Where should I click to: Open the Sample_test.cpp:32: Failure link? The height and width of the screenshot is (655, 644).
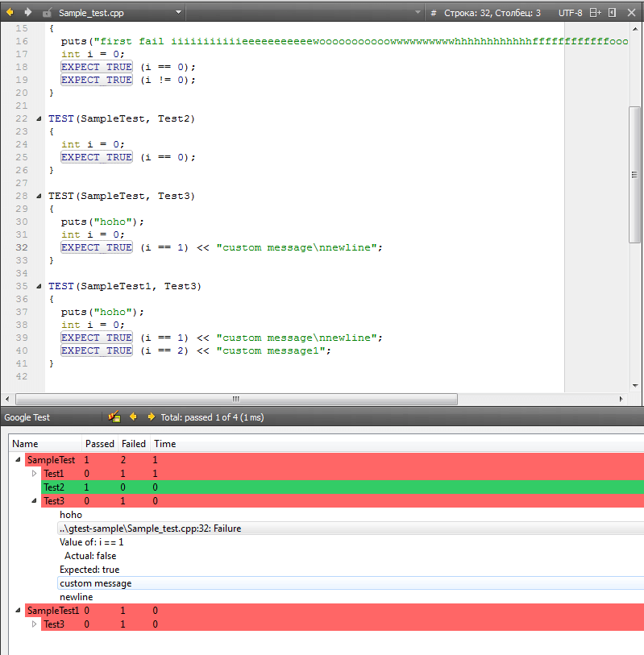tap(150, 529)
